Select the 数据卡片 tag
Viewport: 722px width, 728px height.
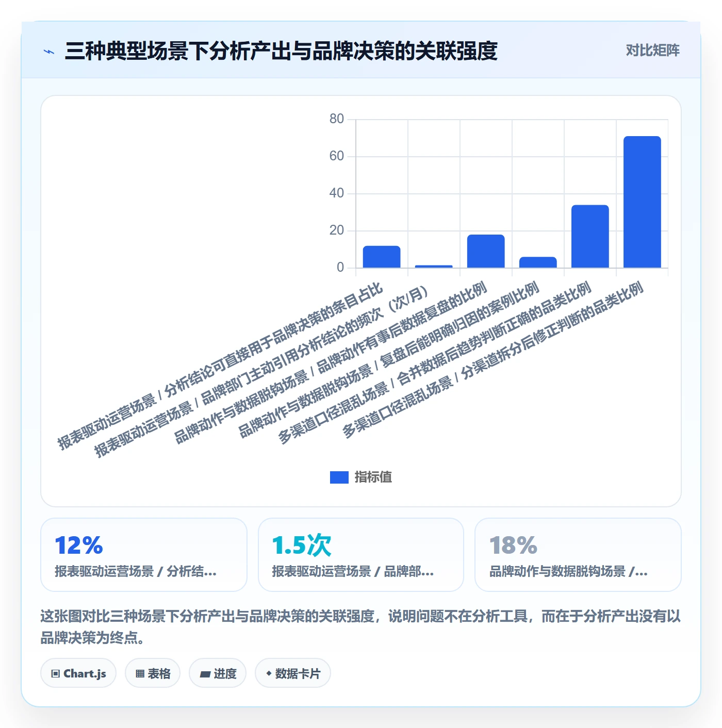click(293, 673)
